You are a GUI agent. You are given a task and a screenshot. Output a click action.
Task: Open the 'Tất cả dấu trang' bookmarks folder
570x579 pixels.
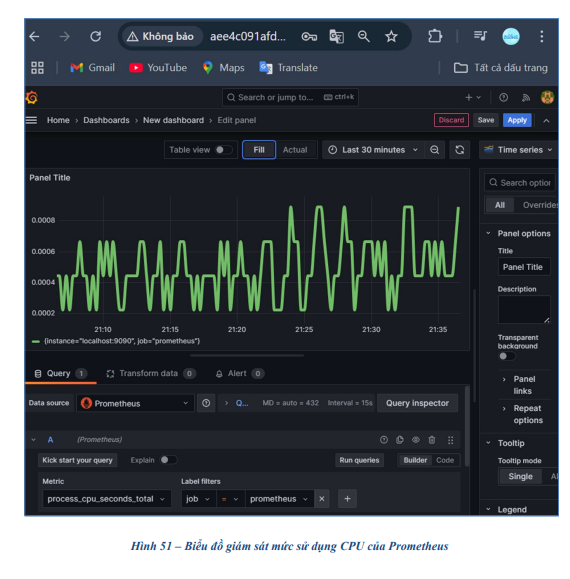click(501, 68)
